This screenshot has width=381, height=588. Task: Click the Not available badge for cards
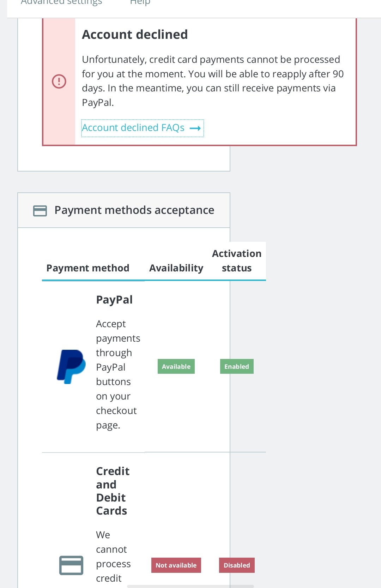coord(176,565)
